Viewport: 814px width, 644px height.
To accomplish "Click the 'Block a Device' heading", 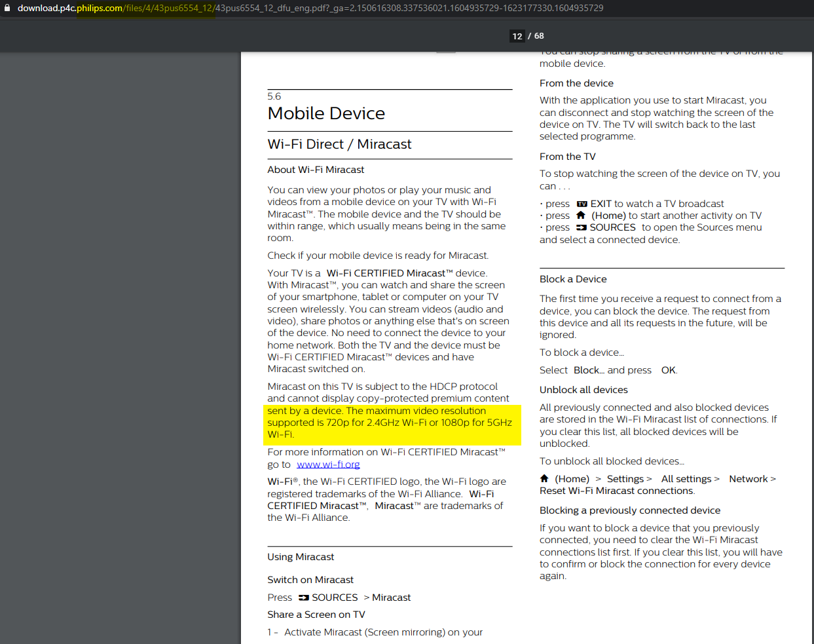I will [573, 279].
